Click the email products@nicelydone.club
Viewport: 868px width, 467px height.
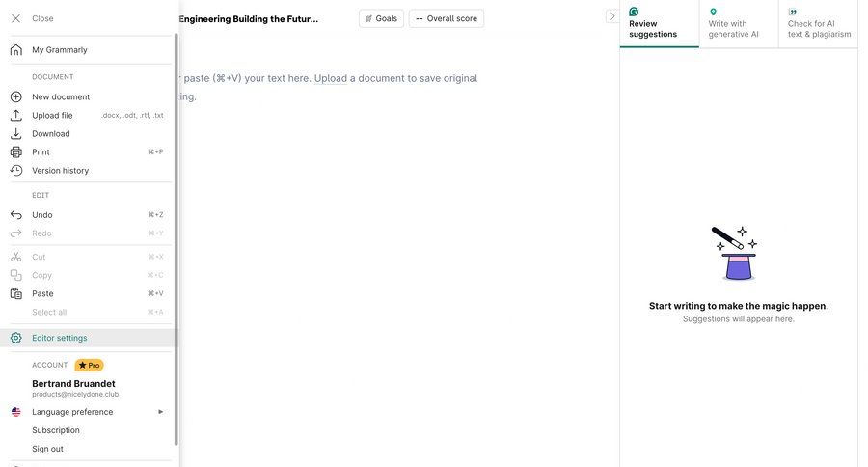click(x=75, y=394)
